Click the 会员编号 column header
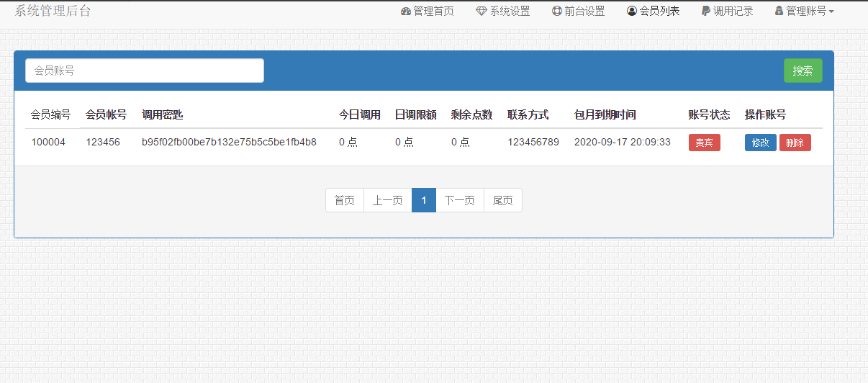The image size is (868, 383). pyautogui.click(x=50, y=115)
